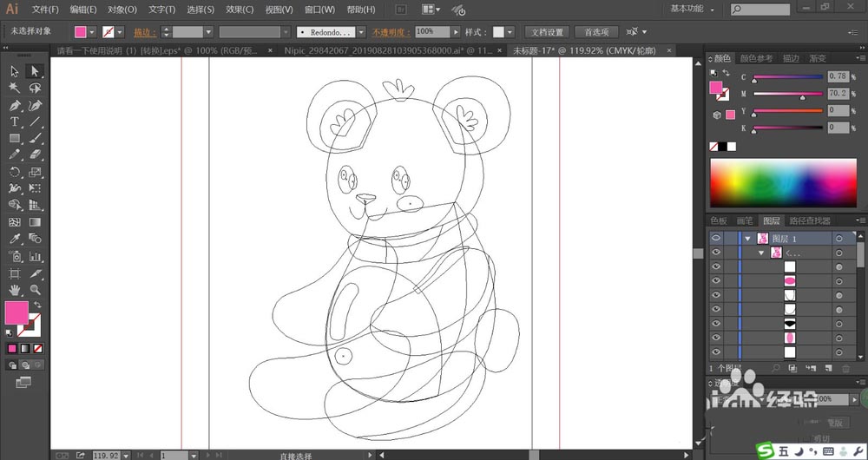Viewport: 868px width, 460px height.
Task: Select the Rectangle tool
Action: 15,138
